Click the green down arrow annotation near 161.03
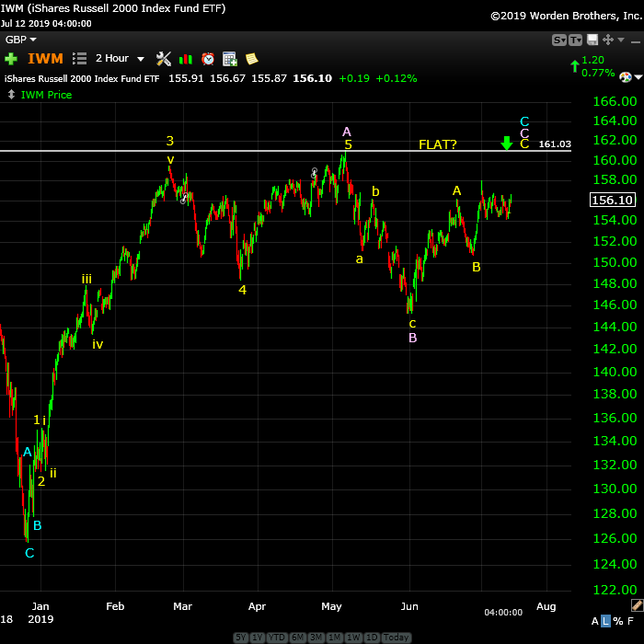 pyautogui.click(x=507, y=144)
